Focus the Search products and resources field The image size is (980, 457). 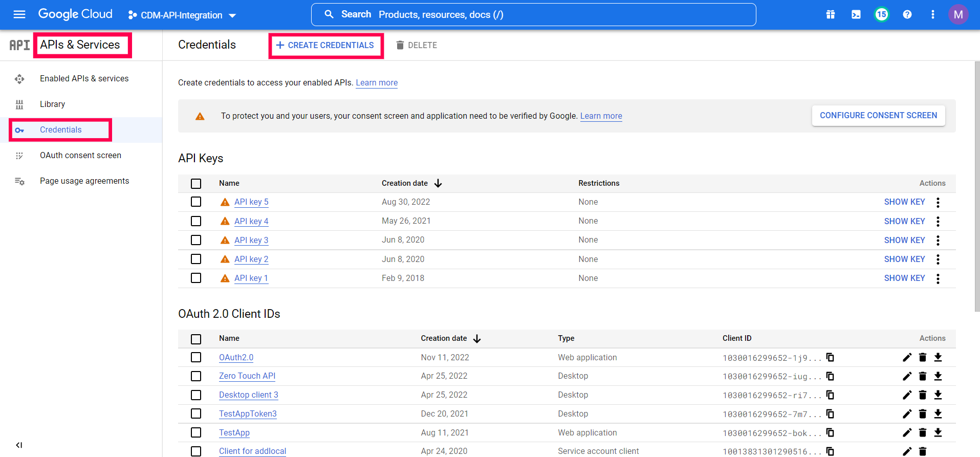pyautogui.click(x=533, y=14)
